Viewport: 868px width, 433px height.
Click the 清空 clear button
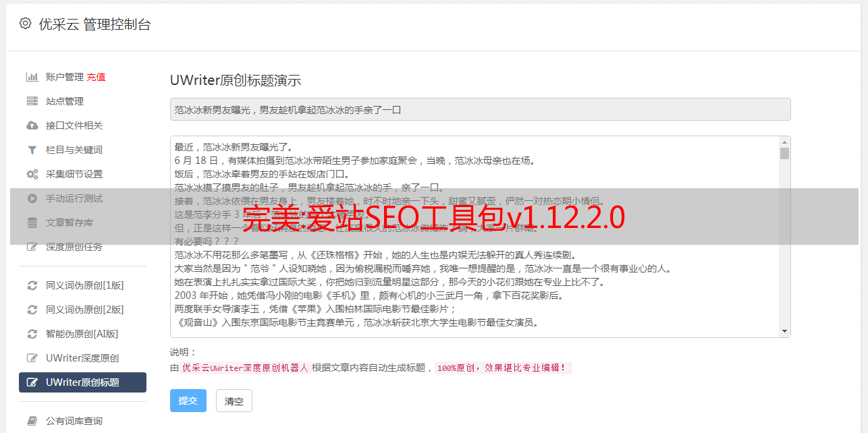coord(234,401)
